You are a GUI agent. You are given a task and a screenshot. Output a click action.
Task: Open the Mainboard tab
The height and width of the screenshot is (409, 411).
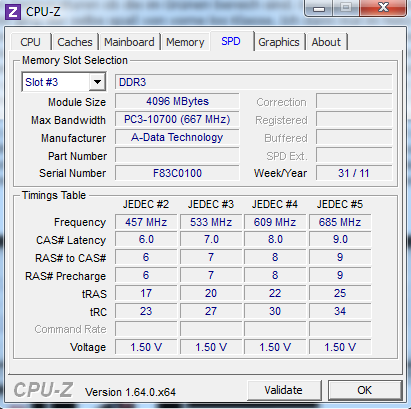tap(129, 42)
